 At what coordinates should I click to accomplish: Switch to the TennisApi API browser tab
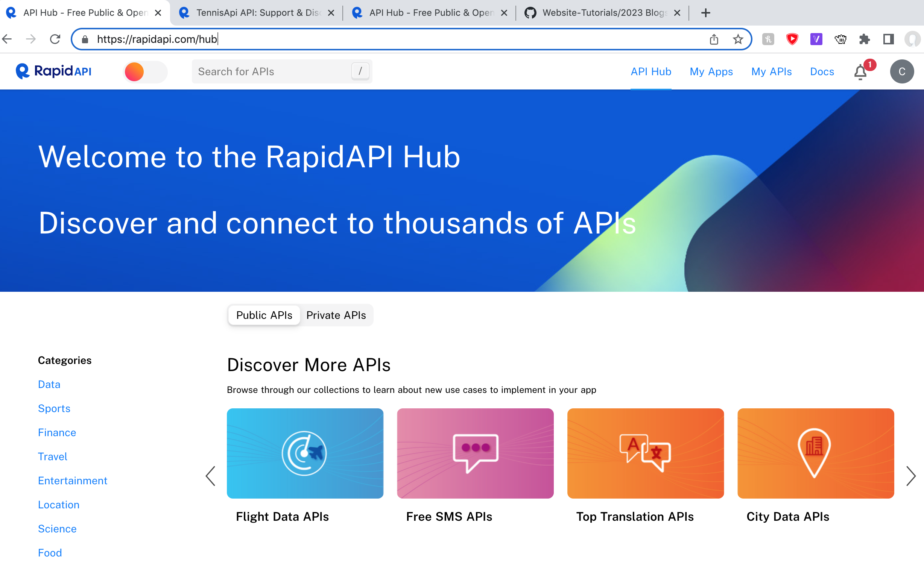[256, 13]
